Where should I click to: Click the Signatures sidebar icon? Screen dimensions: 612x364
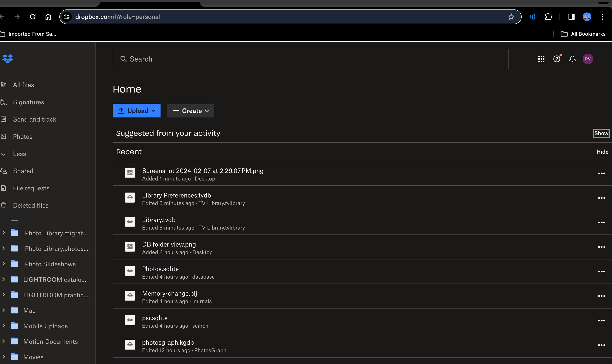pos(4,102)
